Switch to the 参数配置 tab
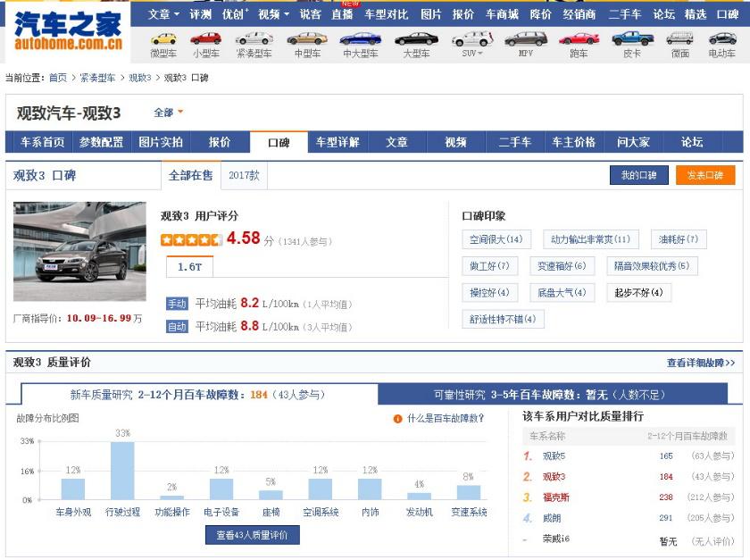750x560 pixels. [101, 141]
